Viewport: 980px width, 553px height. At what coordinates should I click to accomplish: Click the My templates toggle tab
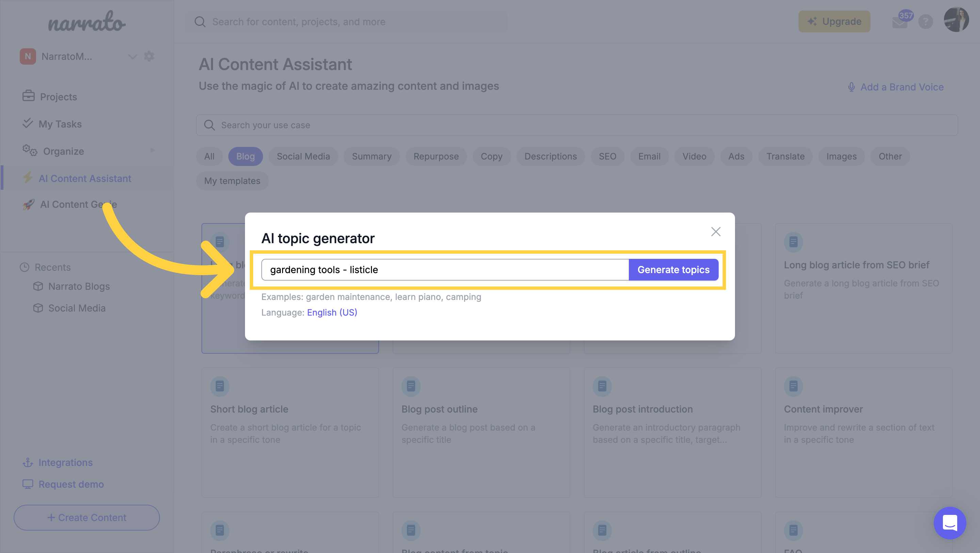tap(231, 180)
